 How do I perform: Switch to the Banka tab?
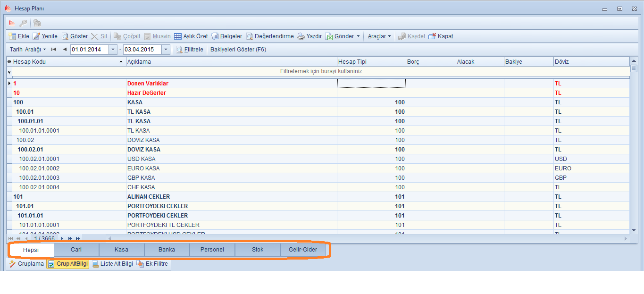coord(167,250)
